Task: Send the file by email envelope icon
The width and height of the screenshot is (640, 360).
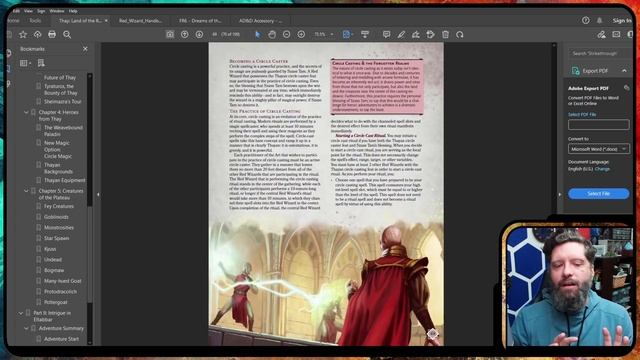Action: coord(616,35)
